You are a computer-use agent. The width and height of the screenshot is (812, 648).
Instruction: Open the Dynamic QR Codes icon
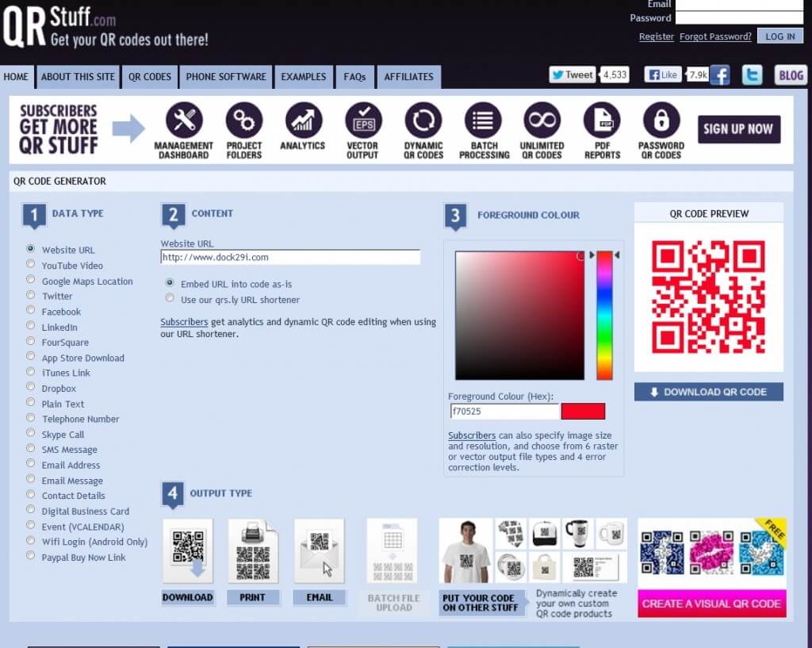(423, 121)
